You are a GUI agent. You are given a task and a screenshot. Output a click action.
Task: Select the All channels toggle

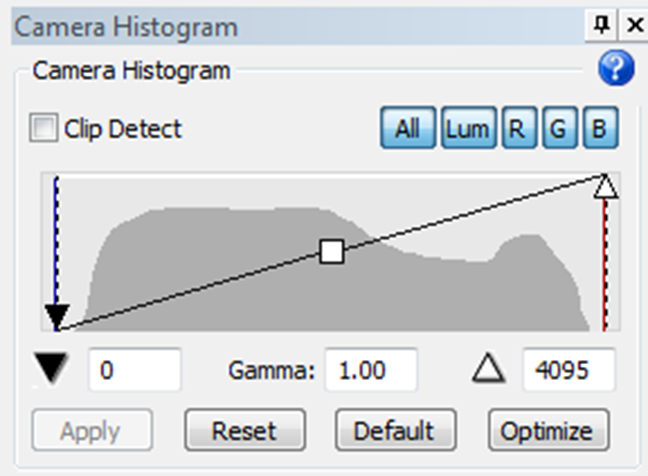click(x=406, y=128)
